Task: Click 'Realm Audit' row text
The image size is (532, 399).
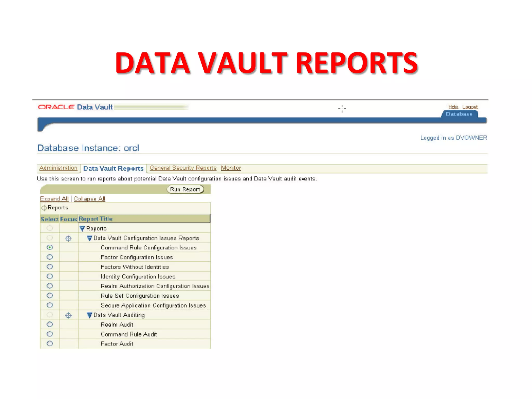Action: tap(117, 324)
